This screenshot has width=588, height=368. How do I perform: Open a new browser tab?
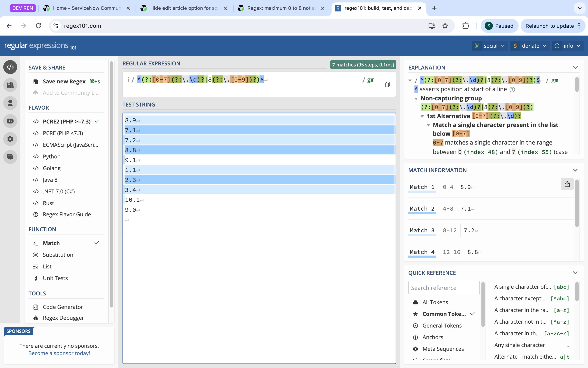pos(434,8)
